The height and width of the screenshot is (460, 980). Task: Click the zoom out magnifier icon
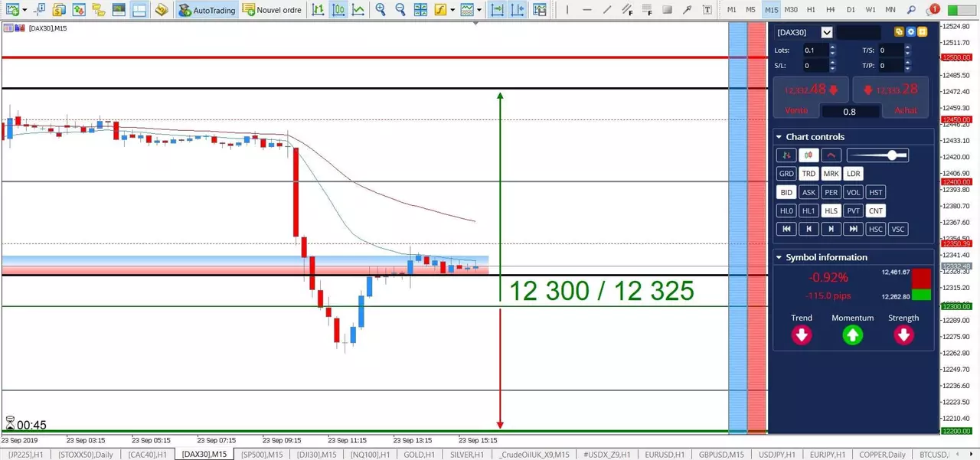[400, 10]
